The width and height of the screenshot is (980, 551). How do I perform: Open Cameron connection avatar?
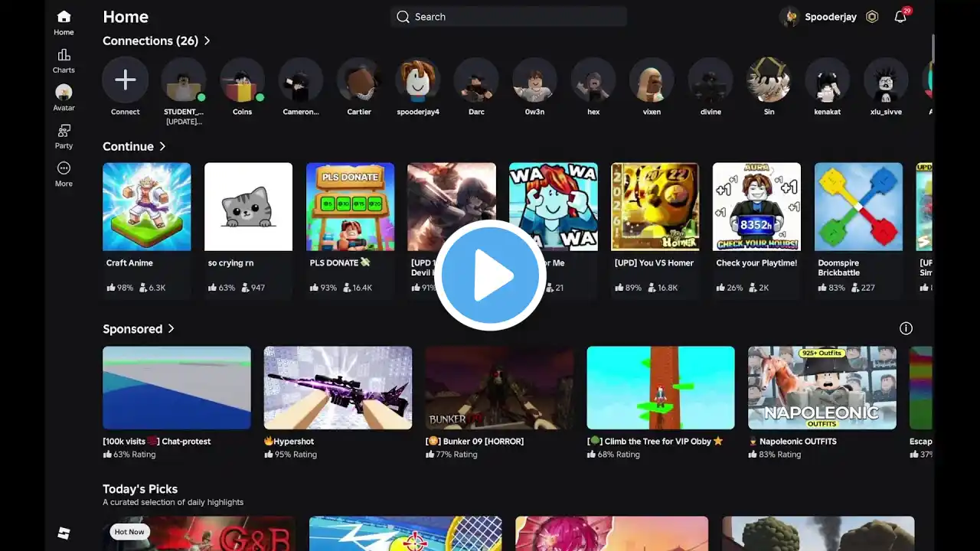pos(300,80)
